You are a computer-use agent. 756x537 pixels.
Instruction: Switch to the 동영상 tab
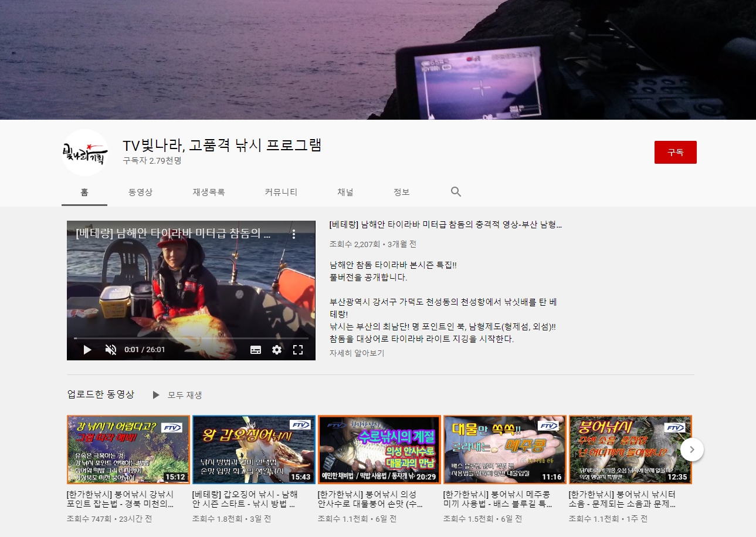point(140,192)
